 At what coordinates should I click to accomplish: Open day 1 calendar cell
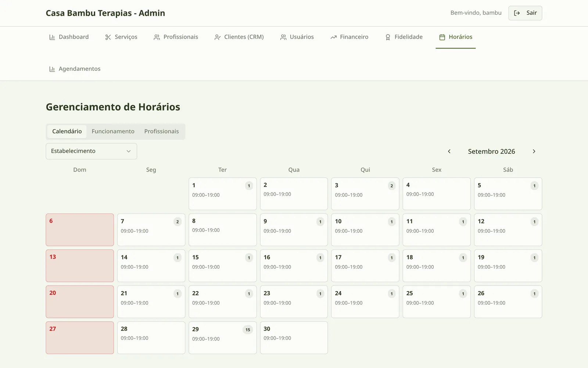click(x=223, y=194)
